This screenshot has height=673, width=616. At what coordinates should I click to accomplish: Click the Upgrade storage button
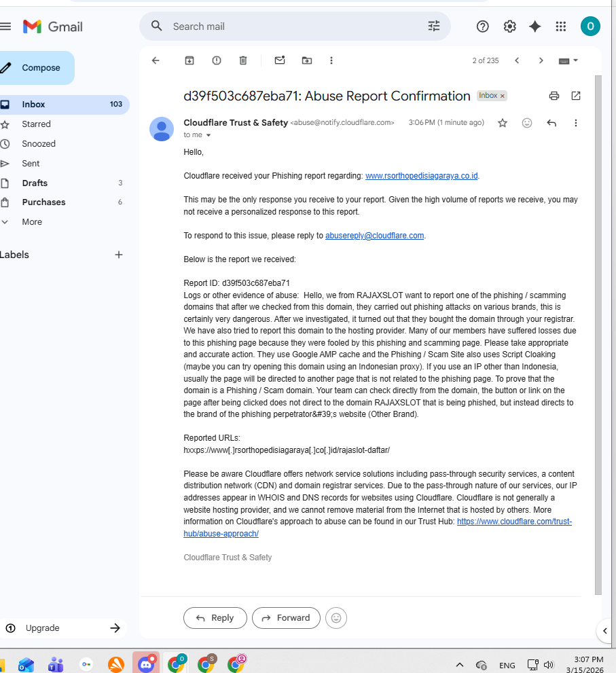click(x=64, y=628)
